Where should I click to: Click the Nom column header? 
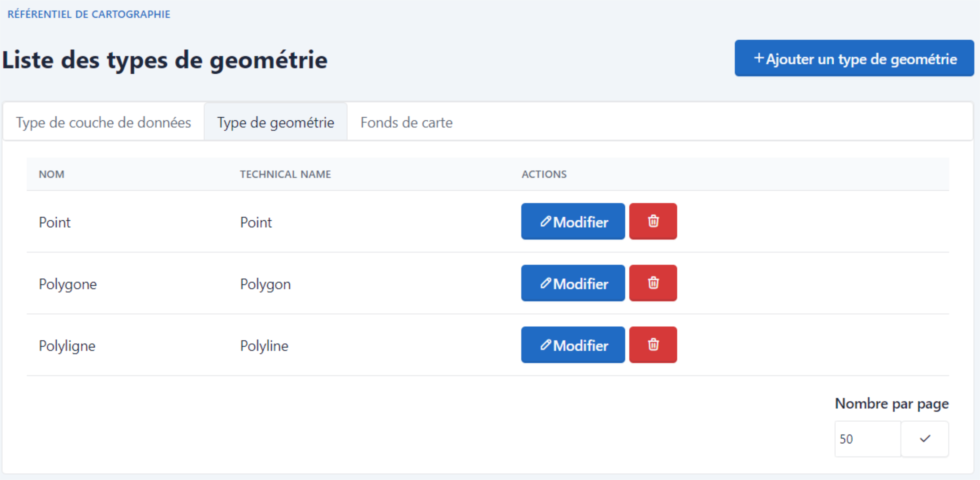(x=51, y=174)
